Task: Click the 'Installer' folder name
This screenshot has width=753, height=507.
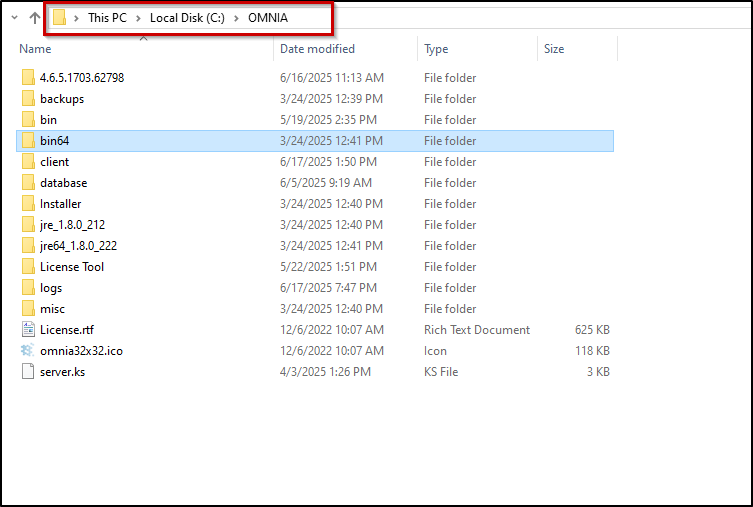Action: [61, 204]
